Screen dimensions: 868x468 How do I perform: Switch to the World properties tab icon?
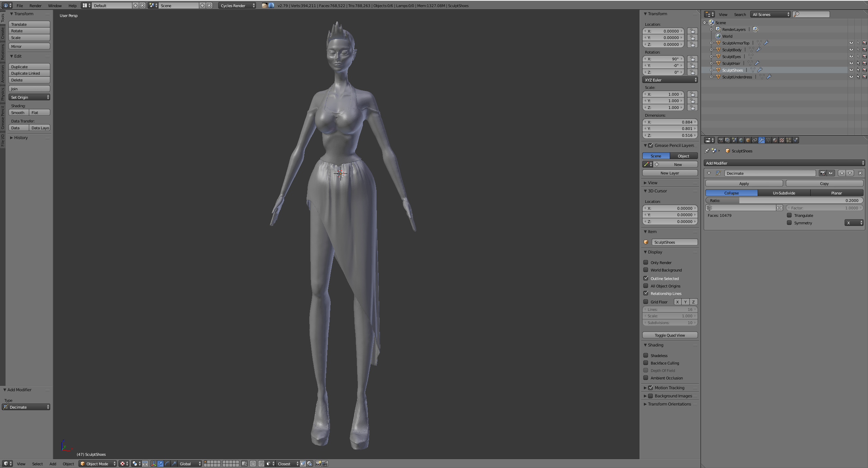coord(741,140)
